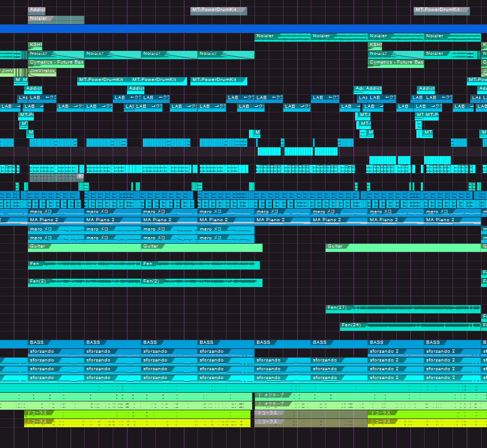The height and width of the screenshot is (448, 487).
Task: Select the Guitar clip above Fen(27)
Action: pyautogui.click(x=403, y=248)
